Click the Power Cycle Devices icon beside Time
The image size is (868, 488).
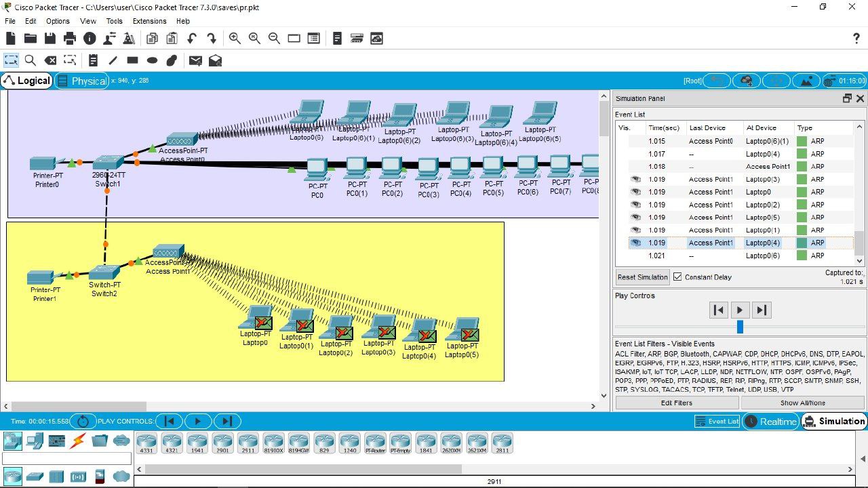pyautogui.click(x=83, y=421)
